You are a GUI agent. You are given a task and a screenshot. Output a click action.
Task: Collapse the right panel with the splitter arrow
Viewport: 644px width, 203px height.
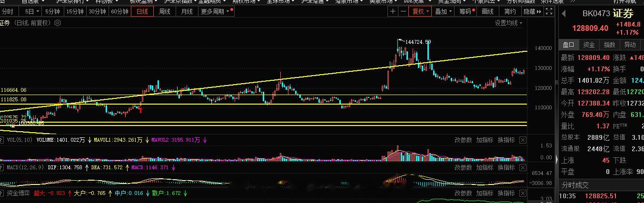[556, 159]
